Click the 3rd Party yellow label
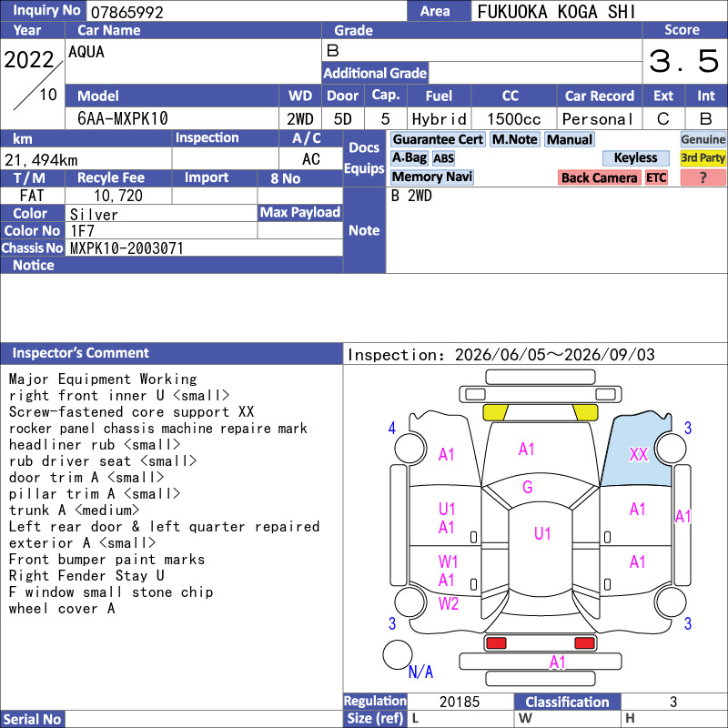 click(703, 157)
